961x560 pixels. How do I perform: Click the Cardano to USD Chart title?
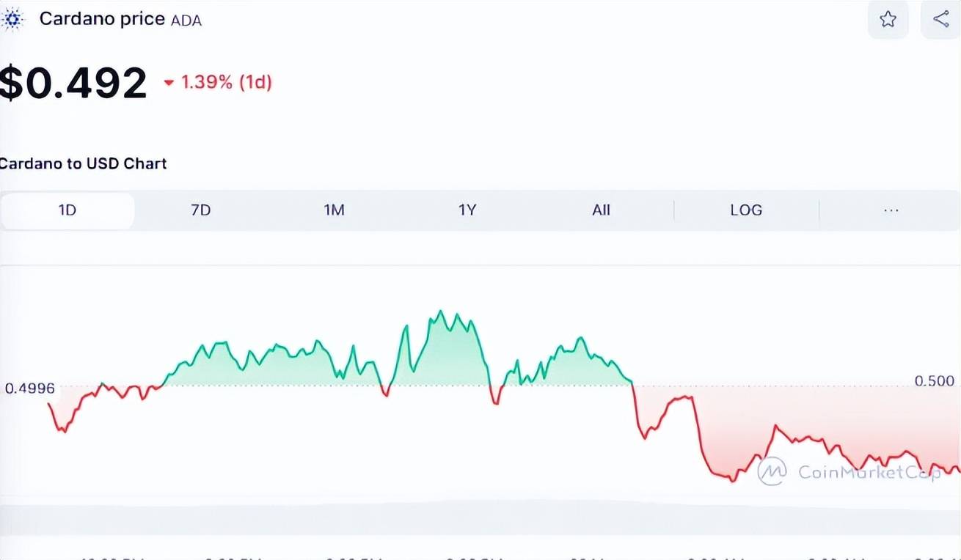tap(83, 163)
